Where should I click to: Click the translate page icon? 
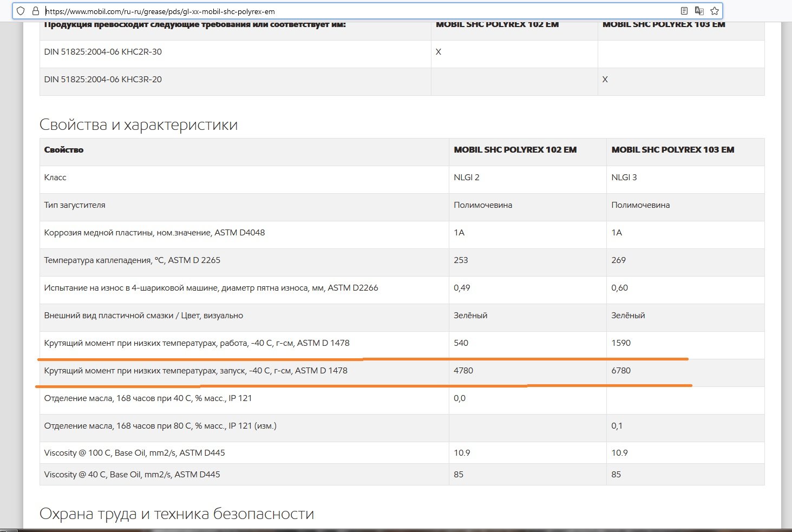(x=699, y=11)
